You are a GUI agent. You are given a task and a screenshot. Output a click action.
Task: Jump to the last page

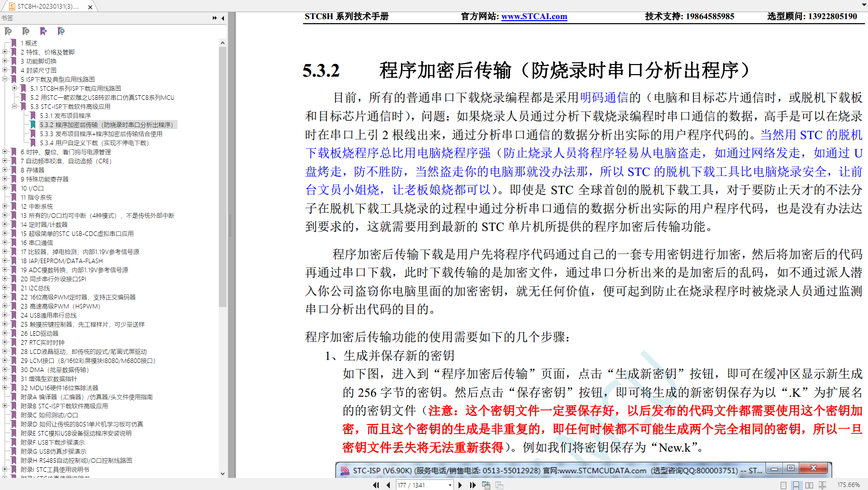tap(473, 485)
